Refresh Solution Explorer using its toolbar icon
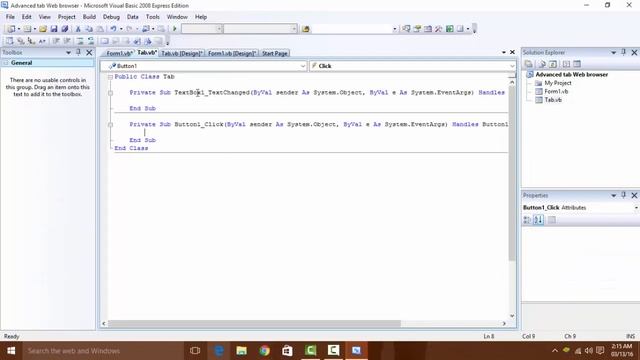Image resolution: width=640 pixels, height=360 pixels. 553,64
